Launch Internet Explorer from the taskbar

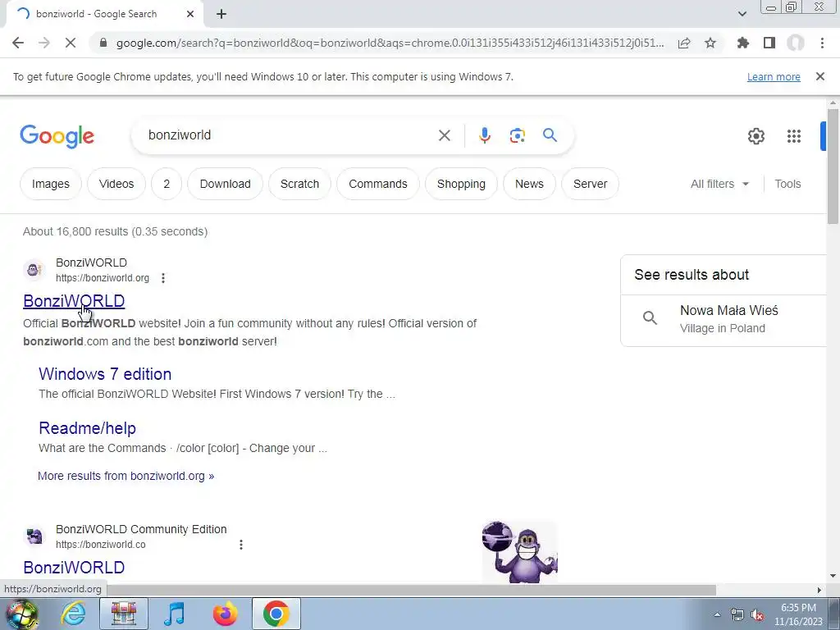(73, 614)
